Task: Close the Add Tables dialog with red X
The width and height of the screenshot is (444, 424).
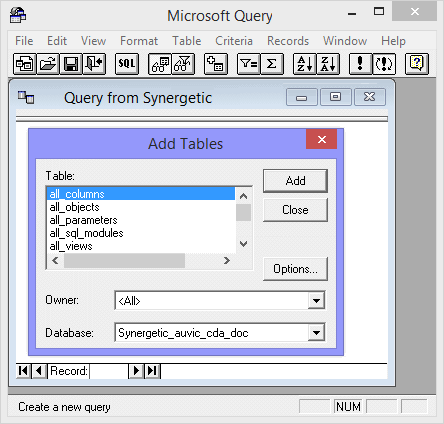Action: click(x=322, y=139)
